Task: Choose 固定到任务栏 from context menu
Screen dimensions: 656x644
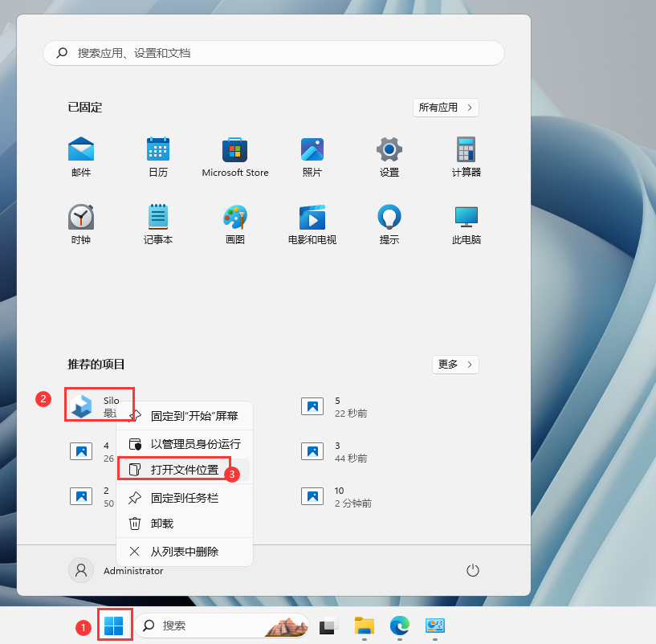Action: click(x=185, y=498)
